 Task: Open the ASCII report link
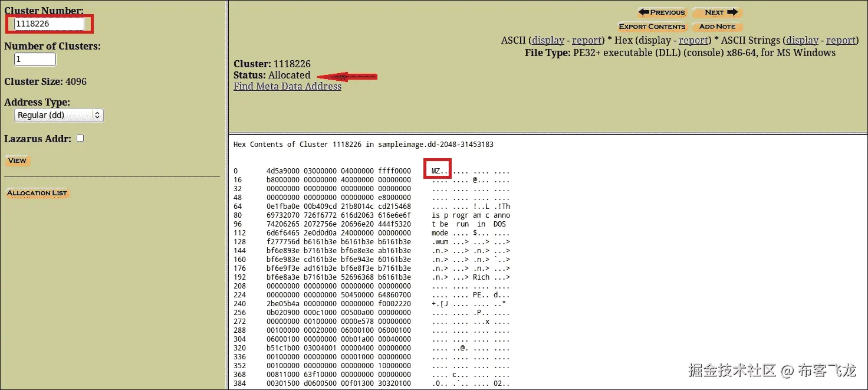point(586,40)
